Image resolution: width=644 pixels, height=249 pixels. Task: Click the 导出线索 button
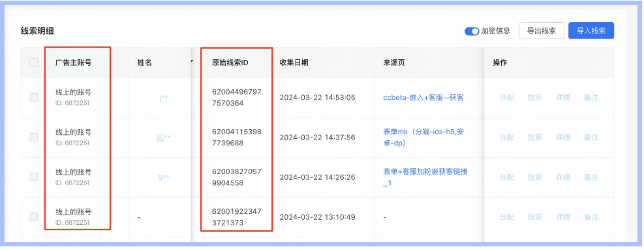(x=542, y=31)
